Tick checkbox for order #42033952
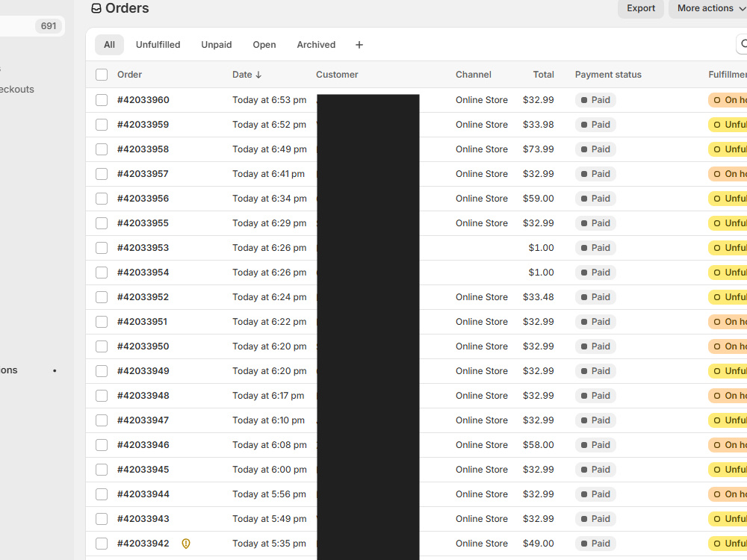 (x=102, y=297)
